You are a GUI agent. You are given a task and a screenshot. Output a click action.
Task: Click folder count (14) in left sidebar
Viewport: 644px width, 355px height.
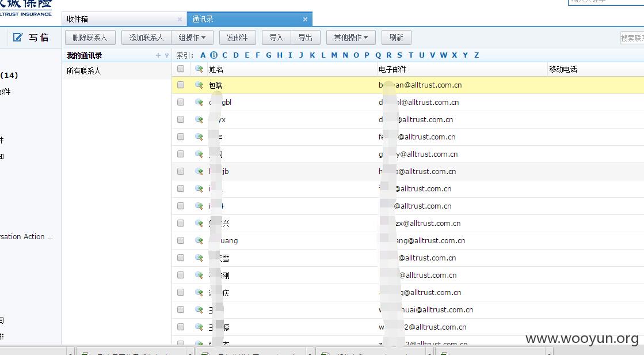pos(9,75)
